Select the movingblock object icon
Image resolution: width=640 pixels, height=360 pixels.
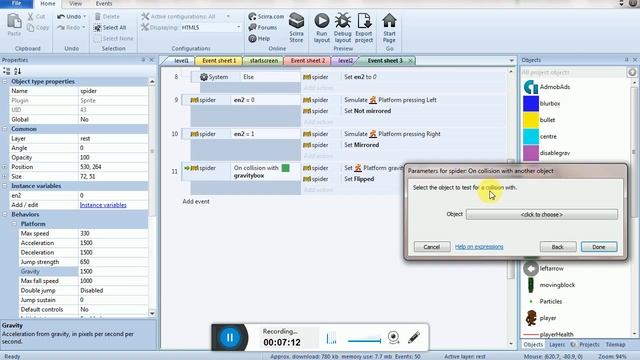531,285
